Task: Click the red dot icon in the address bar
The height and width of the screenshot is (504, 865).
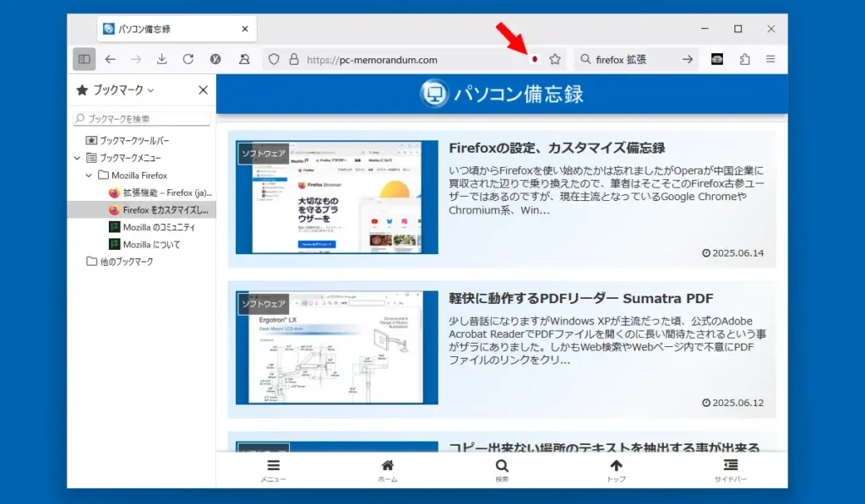Action: 535,59
